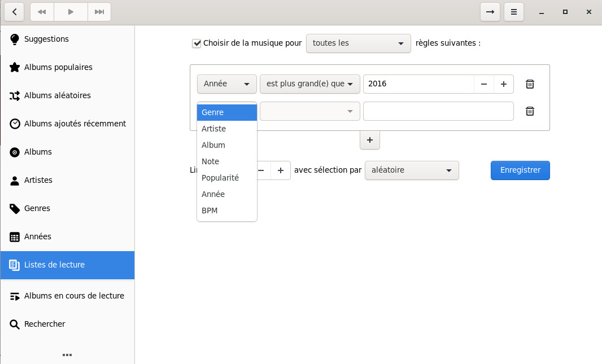
Task: Click the year field showing 2016
Action: (x=418, y=84)
